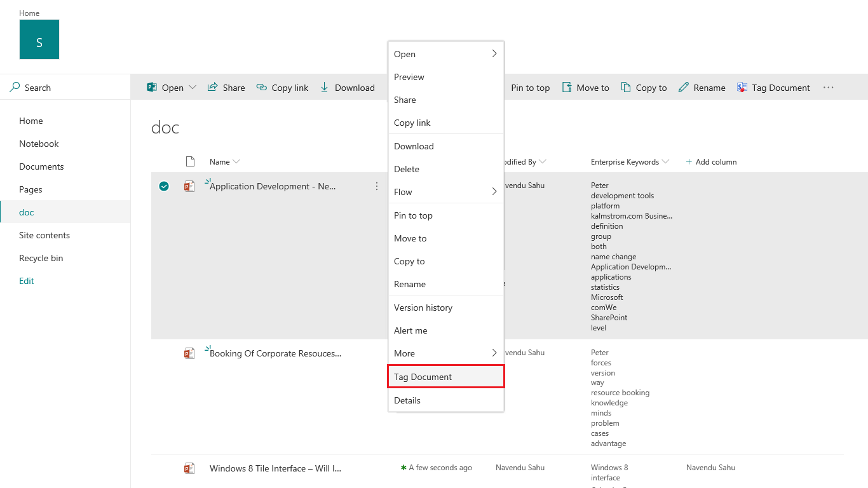Click the Copy link chain icon
868x488 pixels.
(262, 88)
